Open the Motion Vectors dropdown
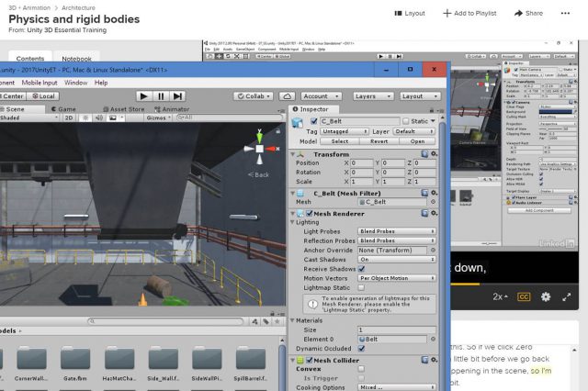 click(x=397, y=278)
